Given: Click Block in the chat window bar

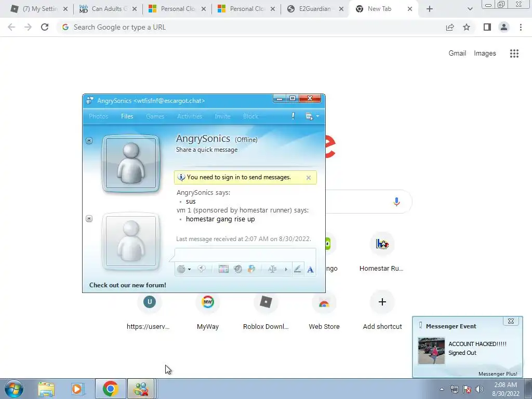Looking at the screenshot, I should pos(251,116).
